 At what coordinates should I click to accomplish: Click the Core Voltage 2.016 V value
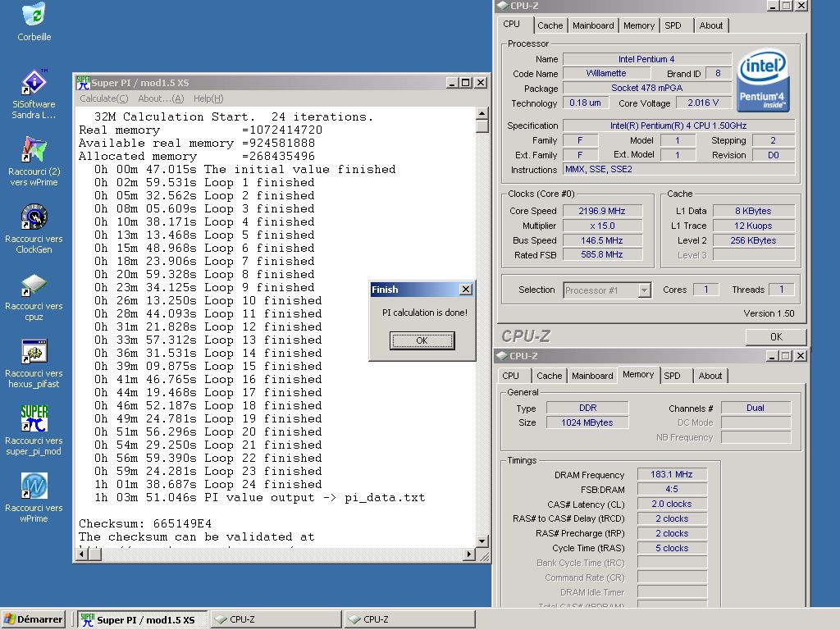pyautogui.click(x=703, y=103)
